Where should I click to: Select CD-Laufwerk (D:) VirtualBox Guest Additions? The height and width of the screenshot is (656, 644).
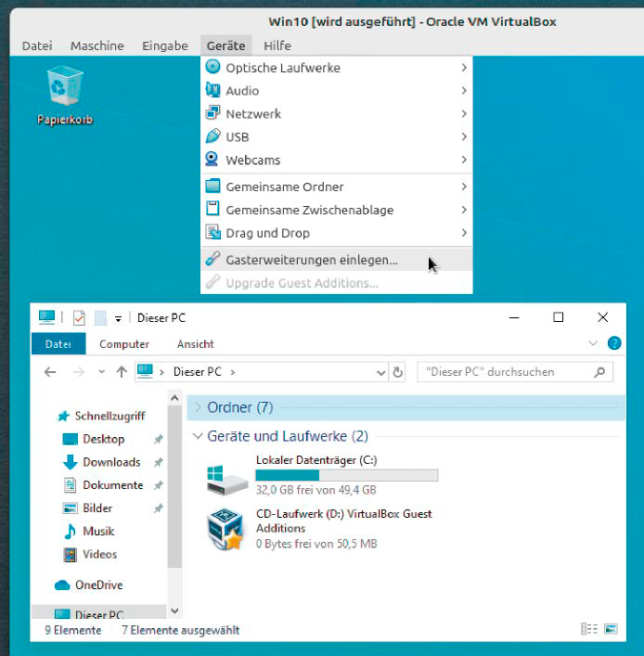320,529
